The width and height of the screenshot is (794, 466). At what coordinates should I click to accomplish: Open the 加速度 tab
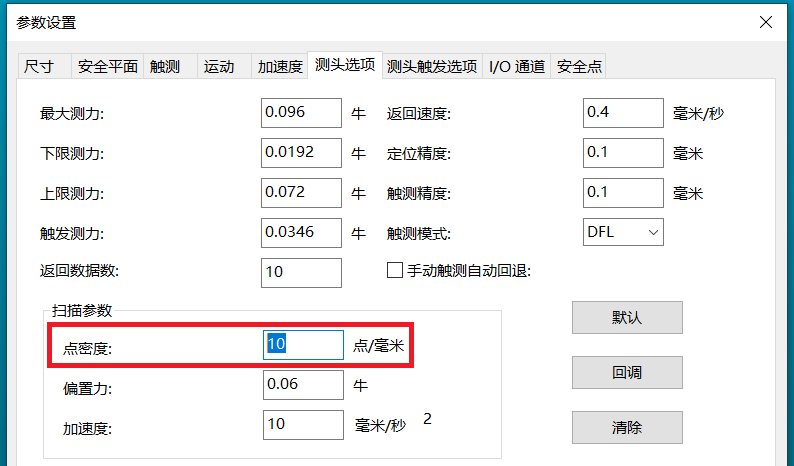280,67
